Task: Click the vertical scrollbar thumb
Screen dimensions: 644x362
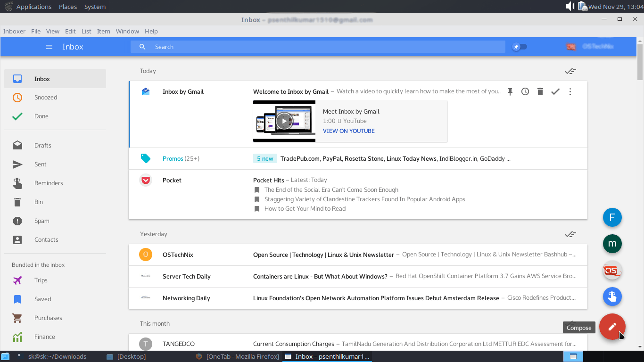Action: coord(640,62)
